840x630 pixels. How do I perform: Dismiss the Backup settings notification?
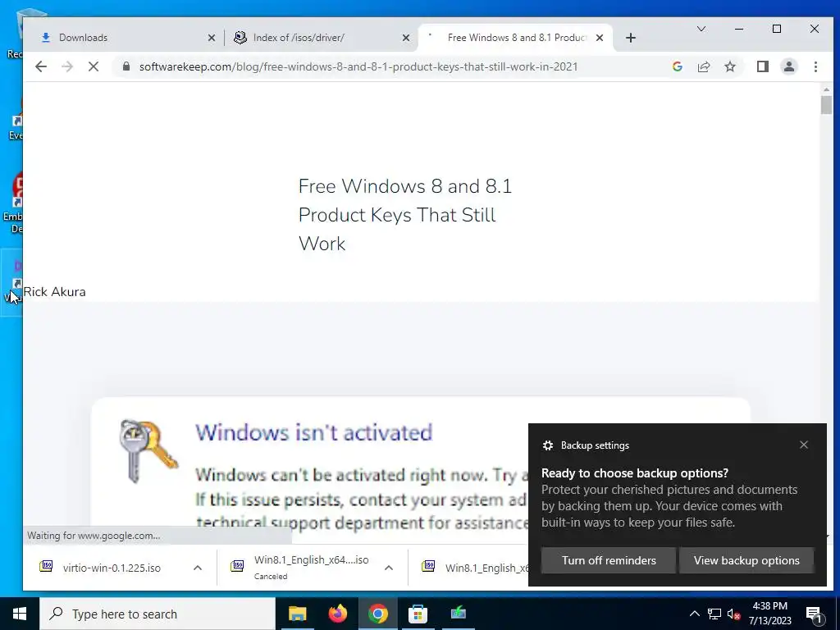click(803, 445)
